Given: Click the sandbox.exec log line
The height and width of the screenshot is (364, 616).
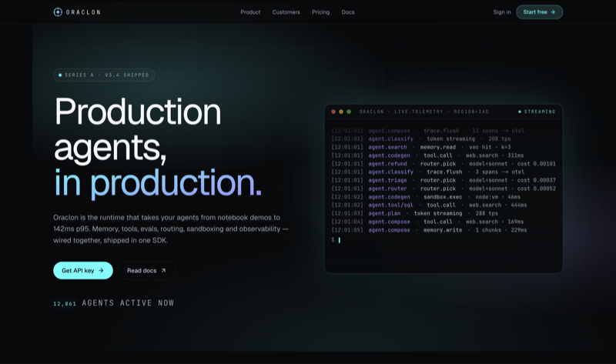Looking at the screenshot, I should [x=426, y=197].
